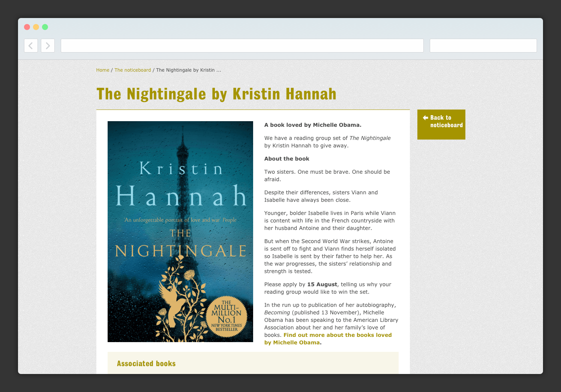Click paragraph starting 'Younger, bolder Isabelle'

click(x=330, y=221)
